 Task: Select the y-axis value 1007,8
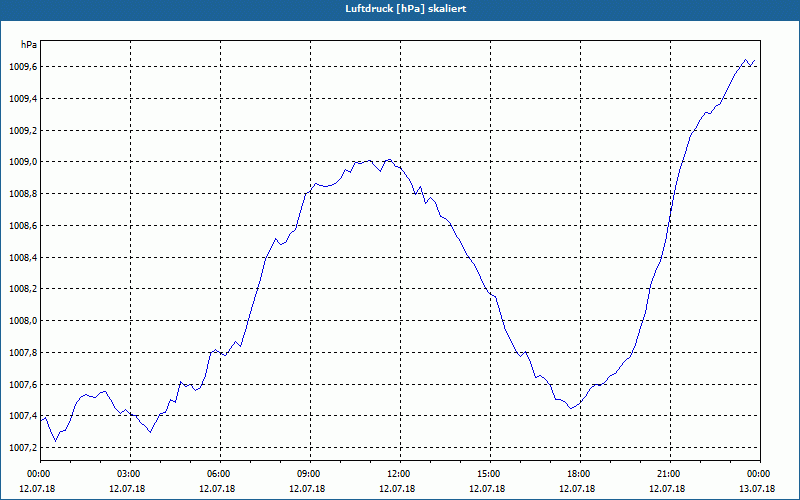click(x=22, y=353)
